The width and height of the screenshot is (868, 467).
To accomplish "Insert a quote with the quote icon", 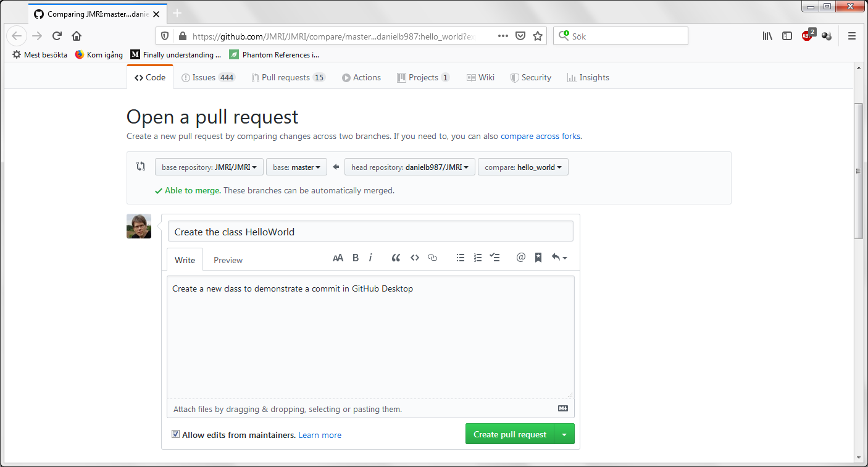I will (396, 258).
